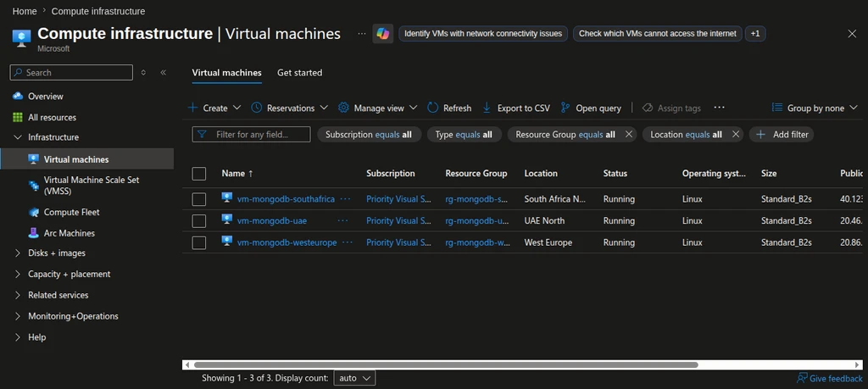Expand the Help section

(18, 337)
